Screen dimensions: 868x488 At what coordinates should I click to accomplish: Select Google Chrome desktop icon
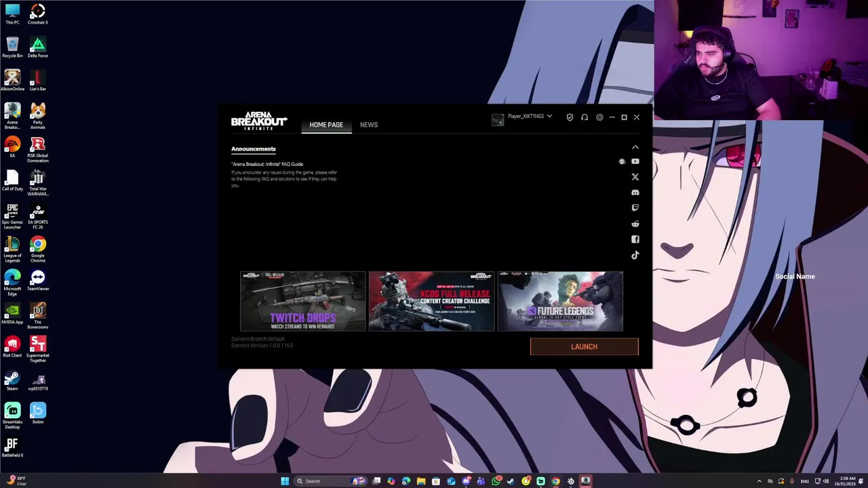click(x=38, y=249)
